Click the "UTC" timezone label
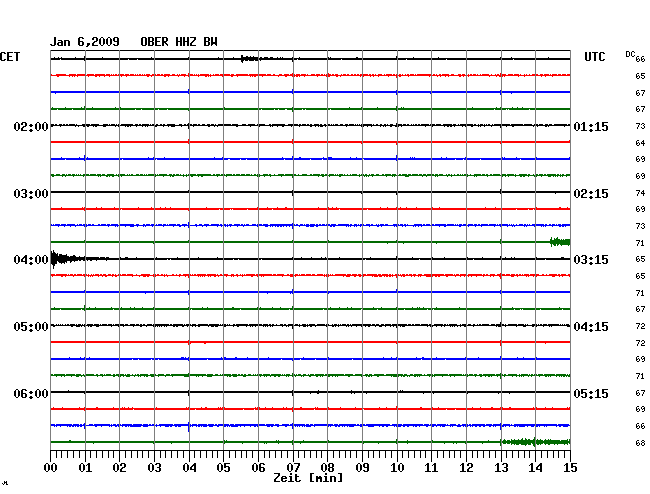Image resolution: width=650 pixels, height=494 pixels. pos(594,57)
